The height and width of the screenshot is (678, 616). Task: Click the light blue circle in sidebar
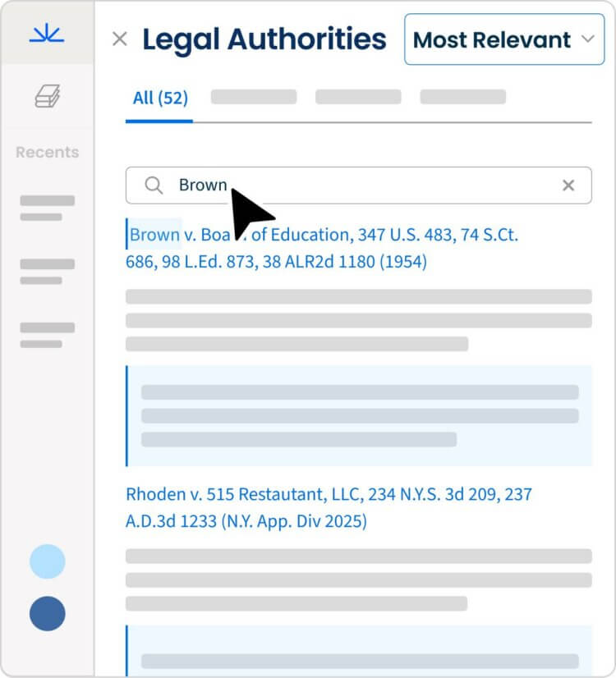coord(47,561)
